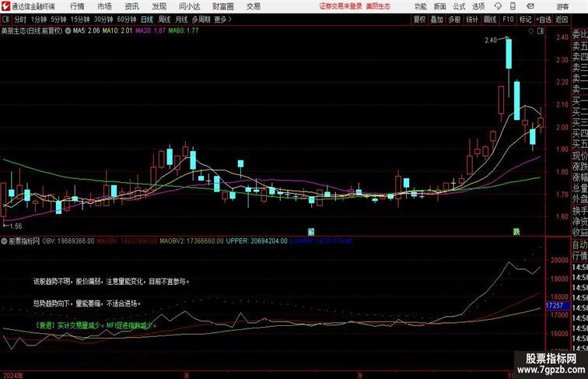Expand the 更多 period options

tap(222, 19)
